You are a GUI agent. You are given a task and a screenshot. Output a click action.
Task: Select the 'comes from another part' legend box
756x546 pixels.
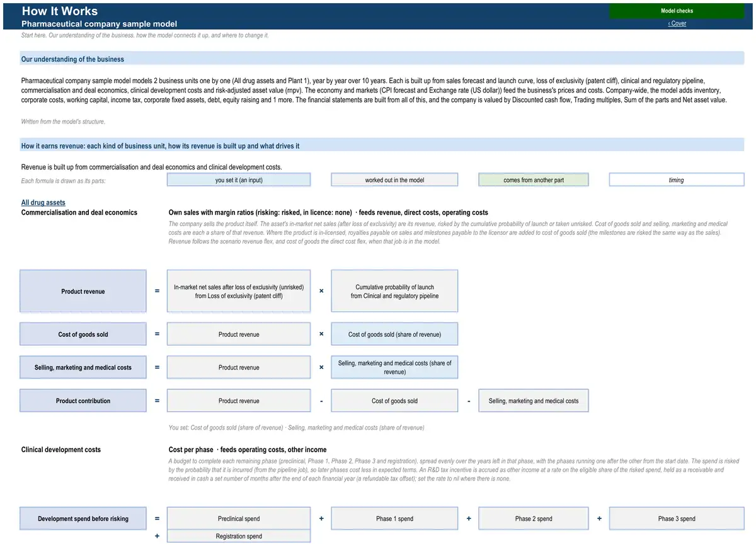534,180
